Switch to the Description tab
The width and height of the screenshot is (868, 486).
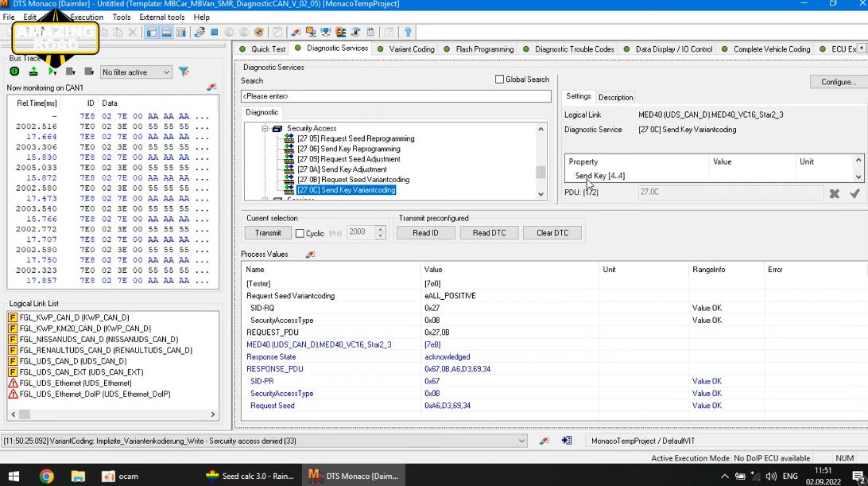click(x=615, y=97)
